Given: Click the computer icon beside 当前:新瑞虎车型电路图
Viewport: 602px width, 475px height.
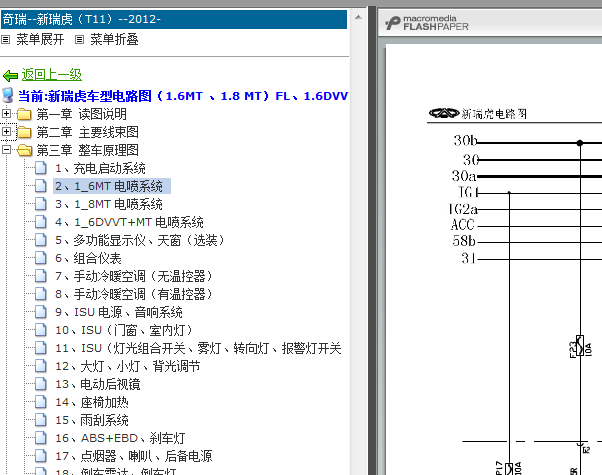Looking at the screenshot, I should pos(8,95).
